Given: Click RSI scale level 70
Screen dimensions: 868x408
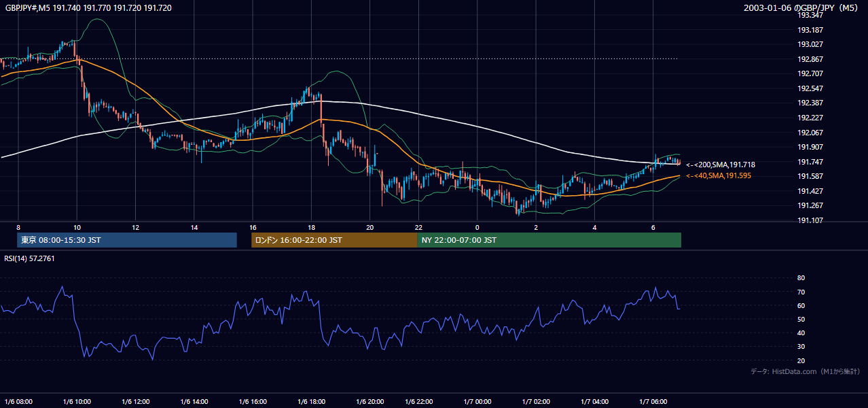Looking at the screenshot, I should tap(801, 292).
